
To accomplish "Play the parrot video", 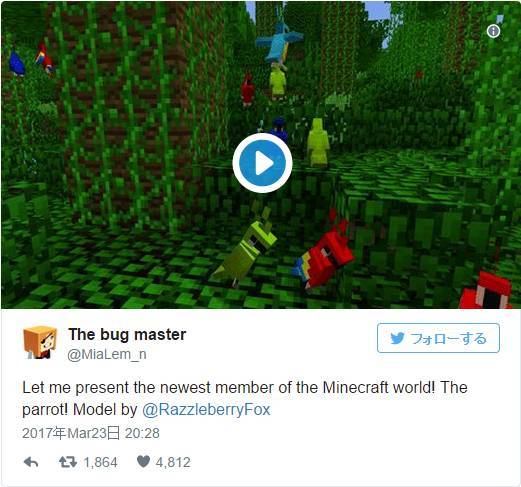I will pos(262,163).
